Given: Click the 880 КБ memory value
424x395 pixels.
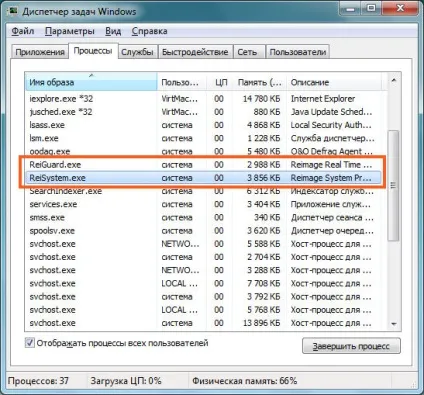Looking at the screenshot, I should point(267,112).
